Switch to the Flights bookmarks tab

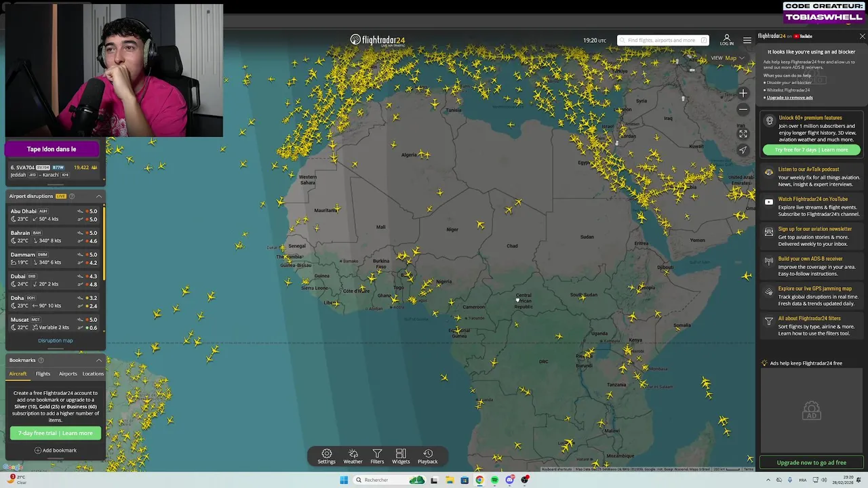[x=43, y=374]
